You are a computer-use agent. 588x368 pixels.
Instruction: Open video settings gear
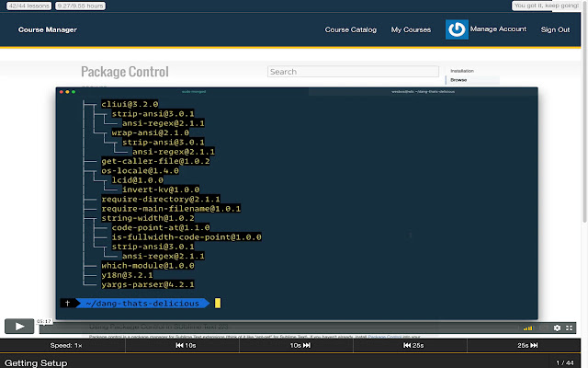(x=557, y=328)
